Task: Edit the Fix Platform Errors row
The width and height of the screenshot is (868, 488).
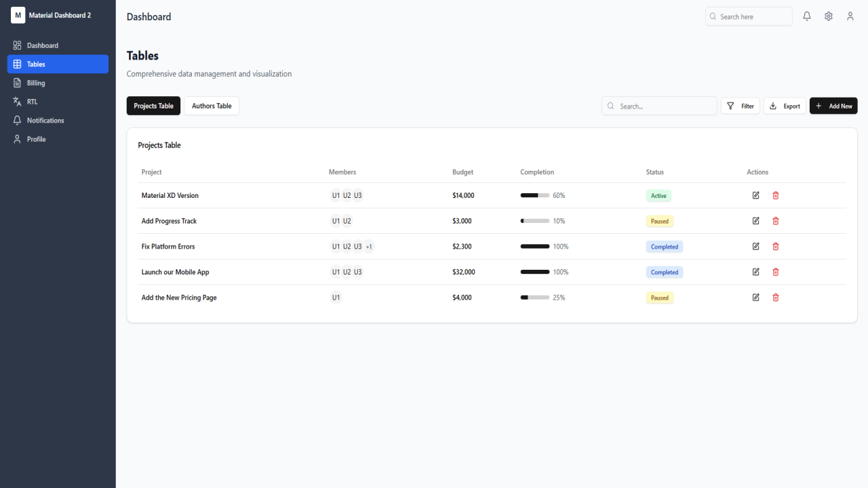Action: [756, 247]
